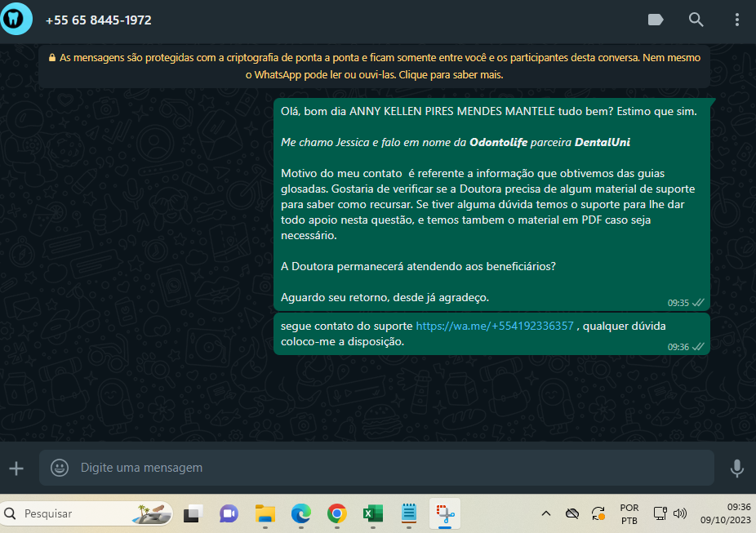Open the label tag icon in chat header
Screen dimensions: 756x533
656,20
